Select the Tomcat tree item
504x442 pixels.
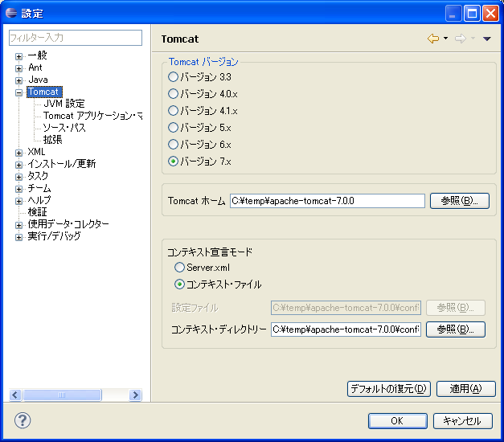tap(44, 92)
